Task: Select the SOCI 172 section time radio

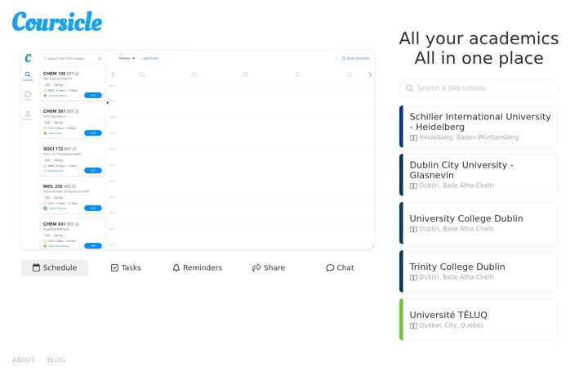Action: pyautogui.click(x=45, y=165)
